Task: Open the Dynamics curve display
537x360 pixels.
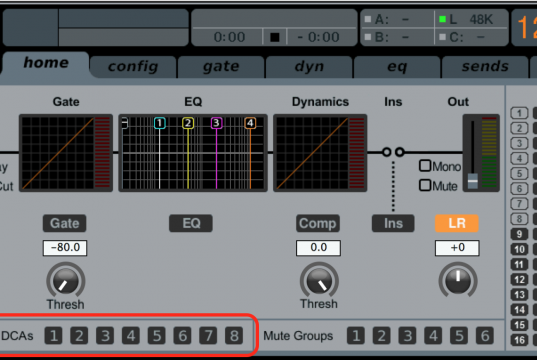Action: [x=320, y=153]
